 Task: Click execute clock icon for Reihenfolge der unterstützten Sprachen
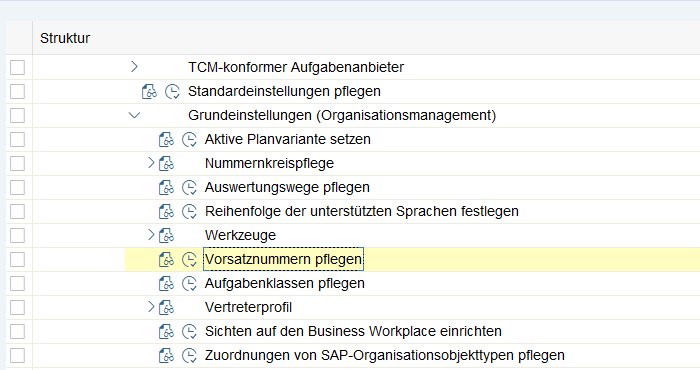pos(189,212)
